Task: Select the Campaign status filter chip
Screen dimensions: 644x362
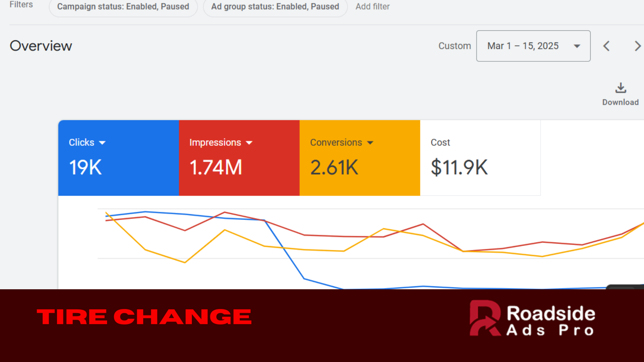Action: tap(123, 6)
